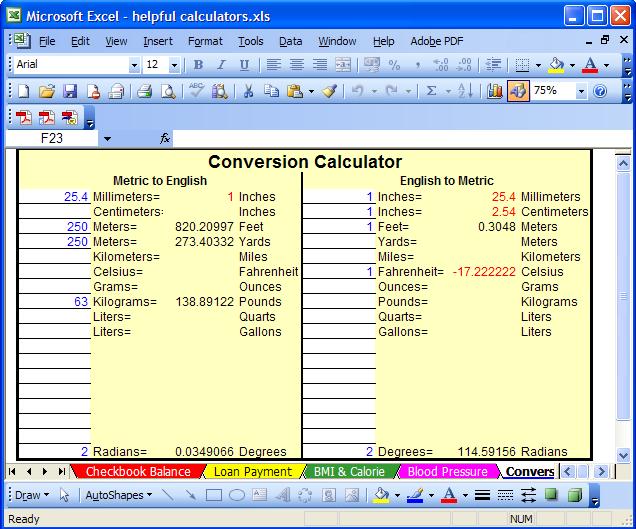This screenshot has height=529, width=636.
Task: Decrease decimal places
Action: pos(464,65)
